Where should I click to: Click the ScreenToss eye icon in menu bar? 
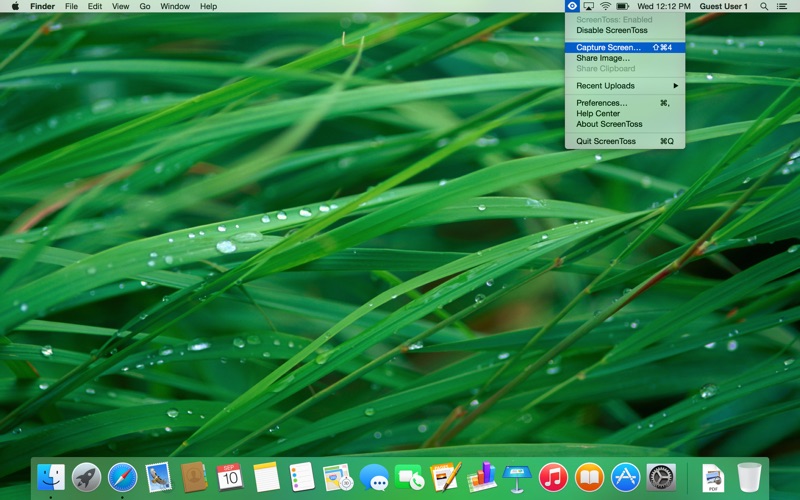coord(572,6)
